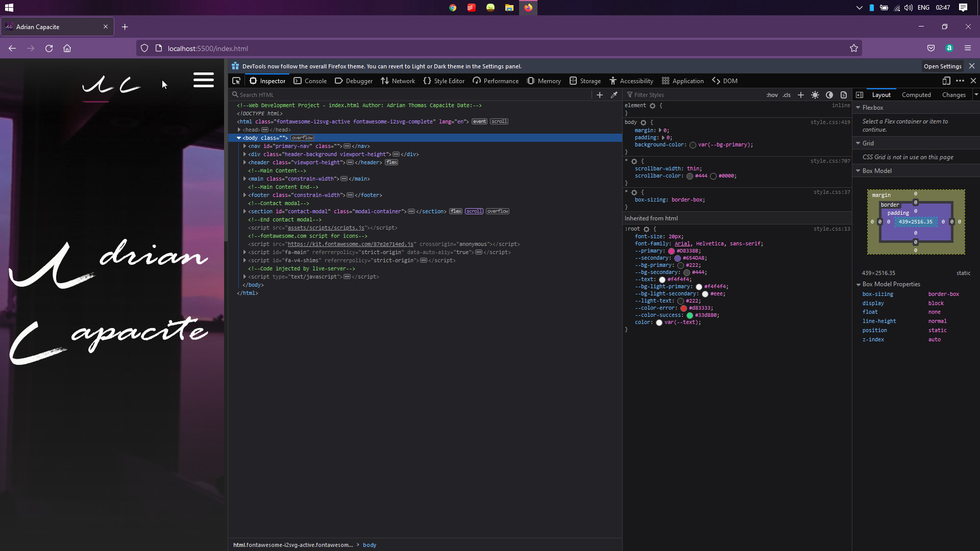This screenshot has height=551, width=980.
Task: Close the Adrian Capacite tab
Action: tap(106, 27)
